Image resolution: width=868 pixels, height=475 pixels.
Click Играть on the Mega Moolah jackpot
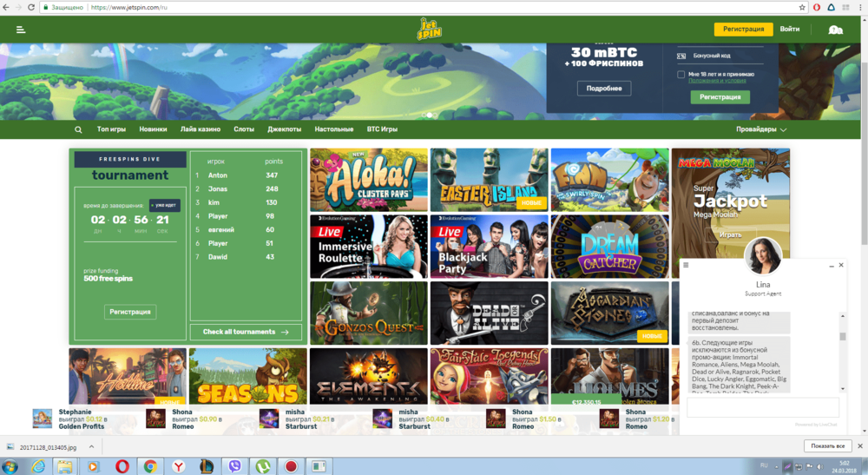tap(730, 234)
